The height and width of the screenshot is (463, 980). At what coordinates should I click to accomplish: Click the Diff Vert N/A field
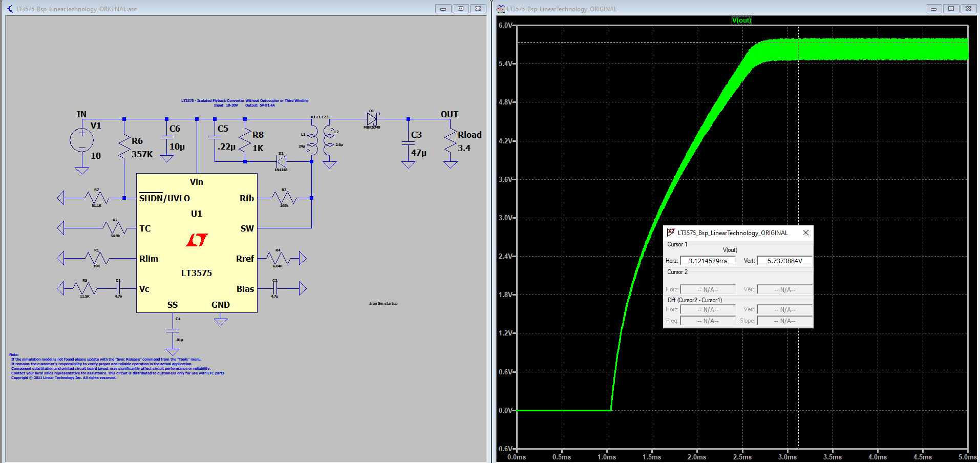[x=784, y=309]
